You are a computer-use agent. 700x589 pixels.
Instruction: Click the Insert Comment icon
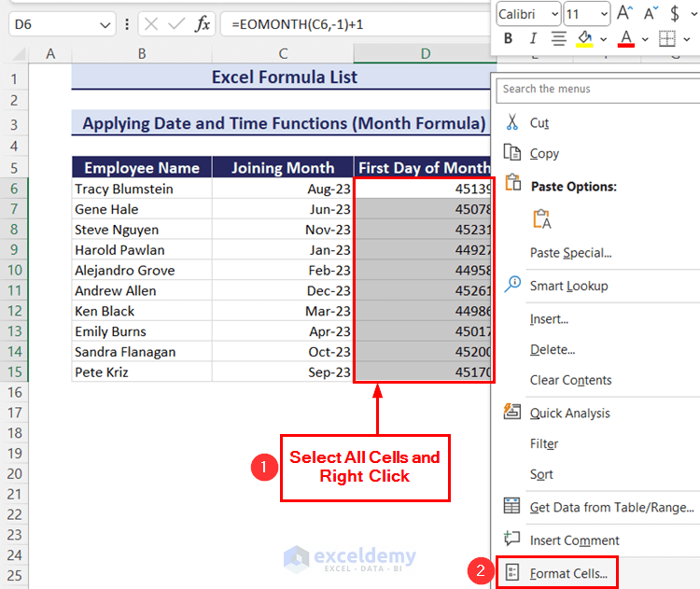tap(511, 539)
